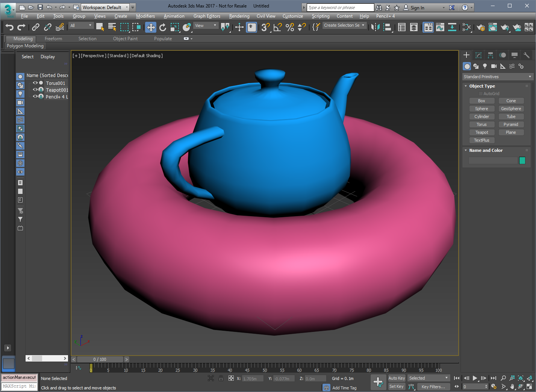Hide Torus001 using its eye icon

click(35, 83)
